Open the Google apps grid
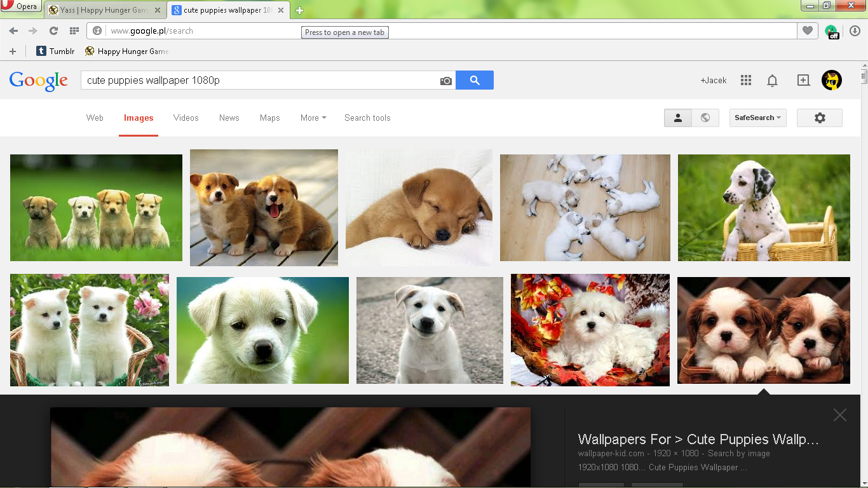The height and width of the screenshot is (488, 868). tap(746, 80)
